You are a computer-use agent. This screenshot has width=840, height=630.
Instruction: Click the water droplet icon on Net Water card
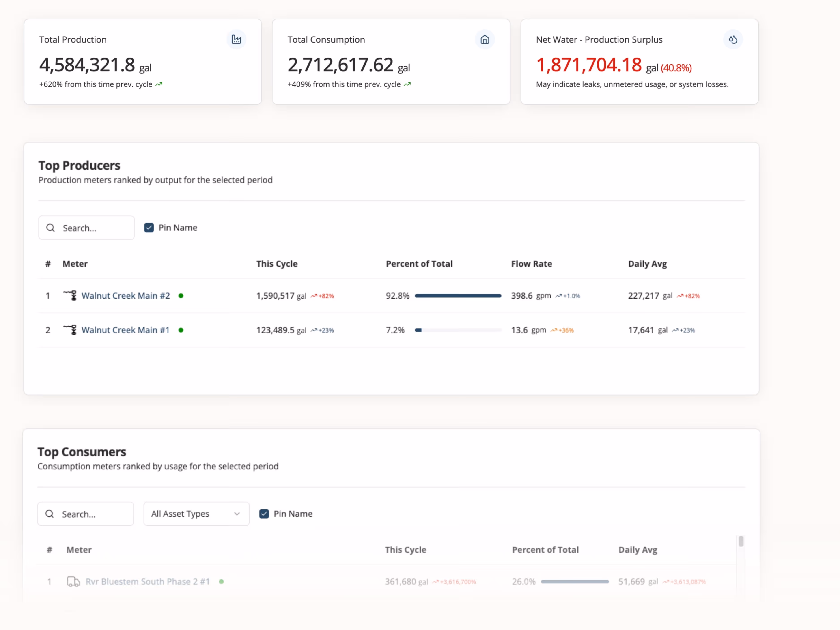[x=733, y=39]
